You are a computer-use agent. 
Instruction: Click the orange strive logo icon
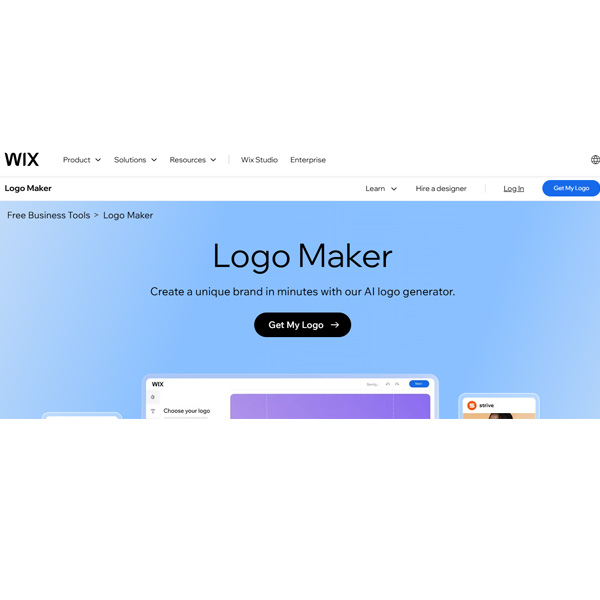tap(472, 405)
